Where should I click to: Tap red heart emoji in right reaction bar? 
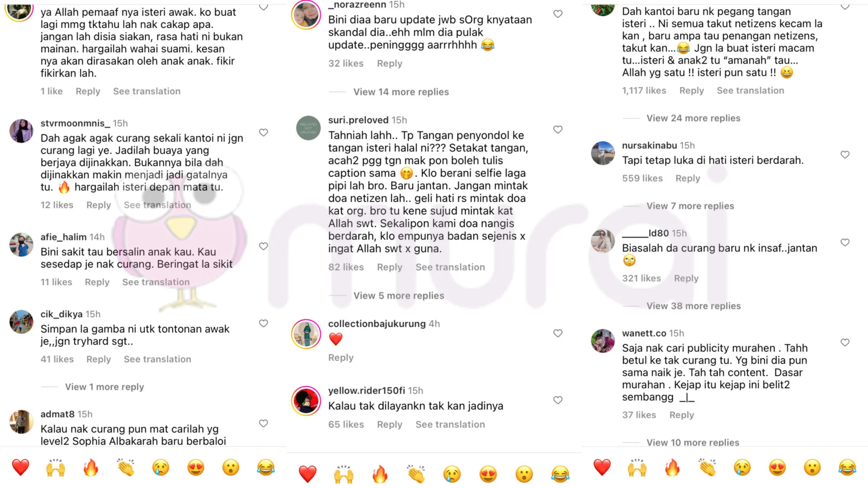pyautogui.click(x=602, y=468)
